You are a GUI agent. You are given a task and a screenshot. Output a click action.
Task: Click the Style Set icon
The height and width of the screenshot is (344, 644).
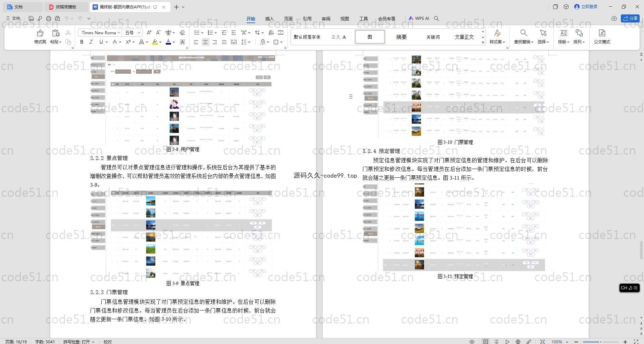[x=497, y=33]
